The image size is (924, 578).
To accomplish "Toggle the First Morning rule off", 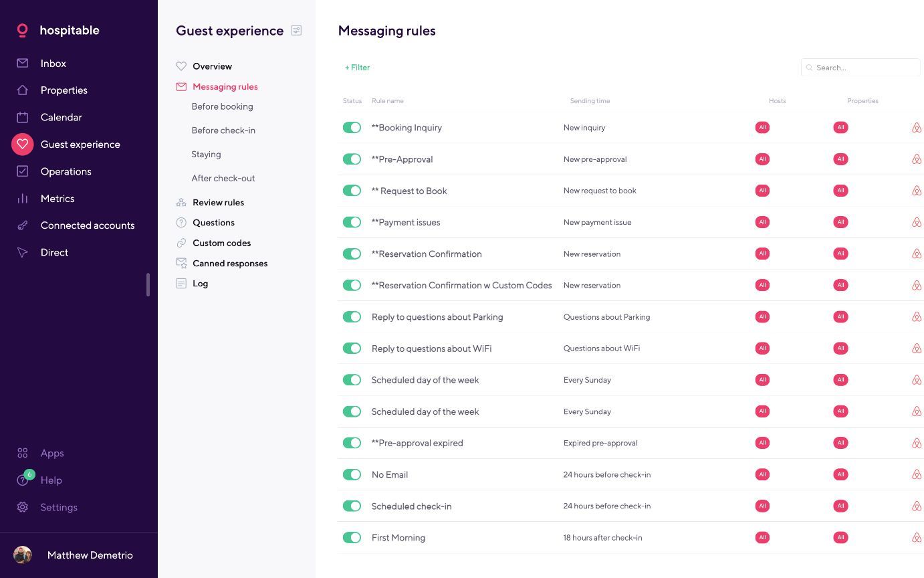I will pyautogui.click(x=352, y=538).
